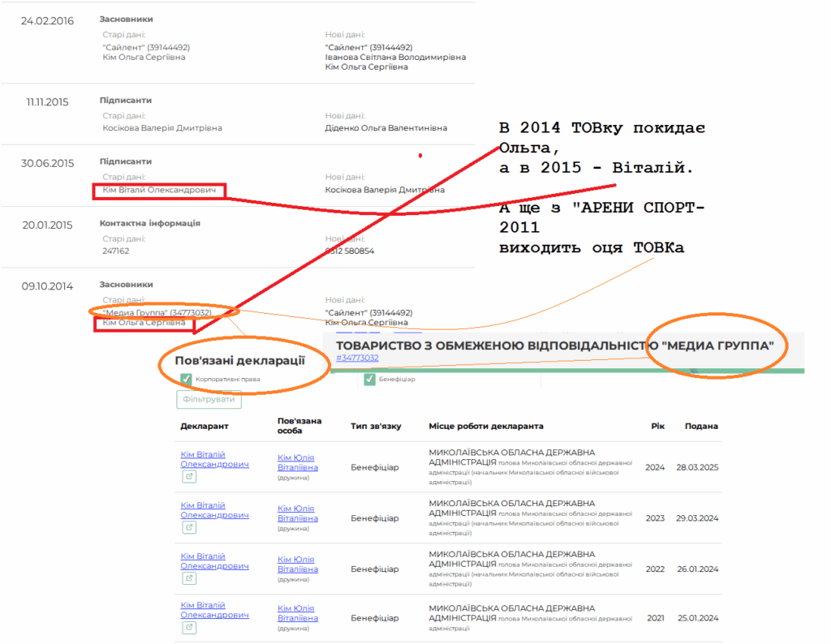
Task: Toggle the Корпоративні права checkbox
Action: pyautogui.click(x=186, y=379)
